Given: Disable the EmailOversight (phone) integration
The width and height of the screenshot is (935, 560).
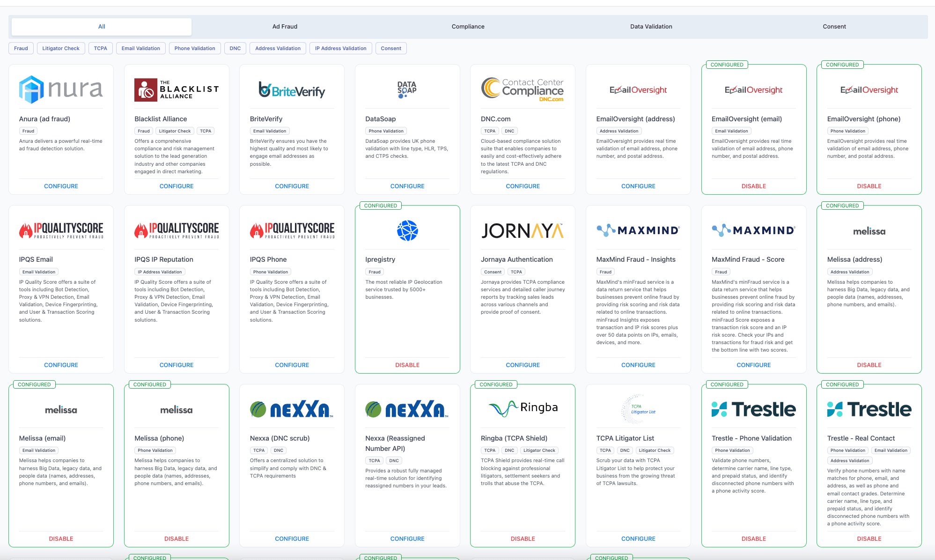Looking at the screenshot, I should click(x=869, y=186).
